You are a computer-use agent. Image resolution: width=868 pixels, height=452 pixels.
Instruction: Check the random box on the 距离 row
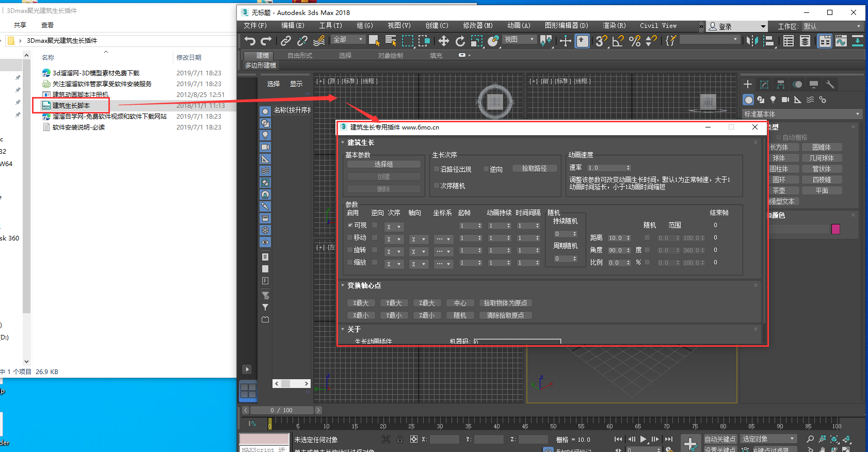[x=647, y=237]
